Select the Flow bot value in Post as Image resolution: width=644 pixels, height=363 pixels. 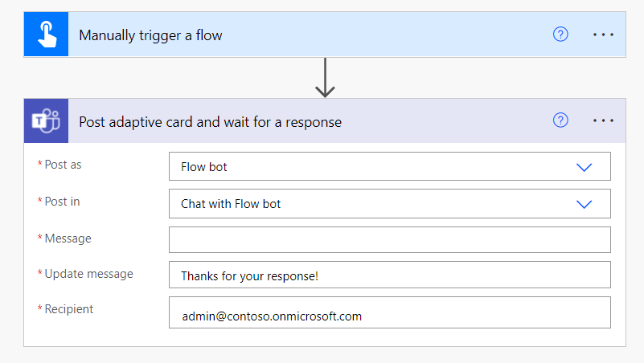(x=204, y=167)
